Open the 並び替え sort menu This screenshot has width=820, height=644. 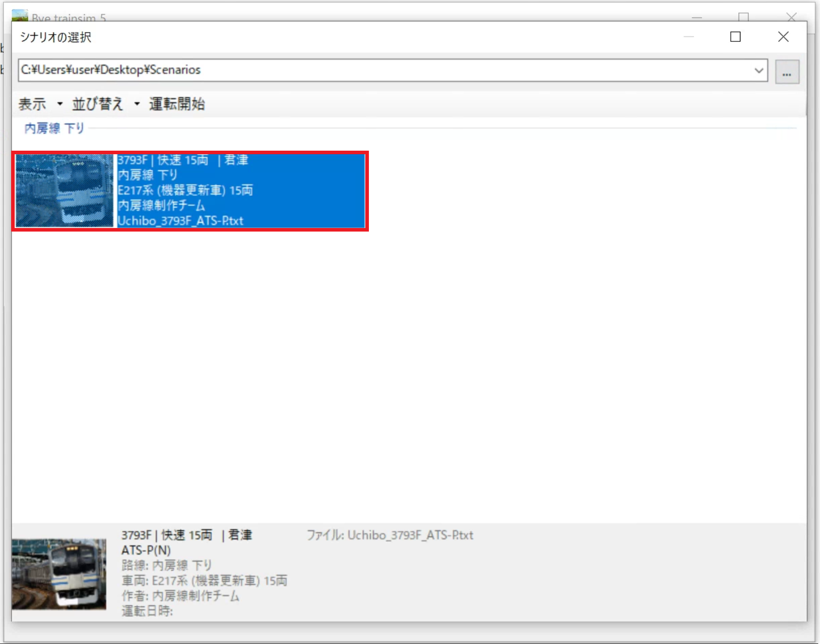pos(97,104)
